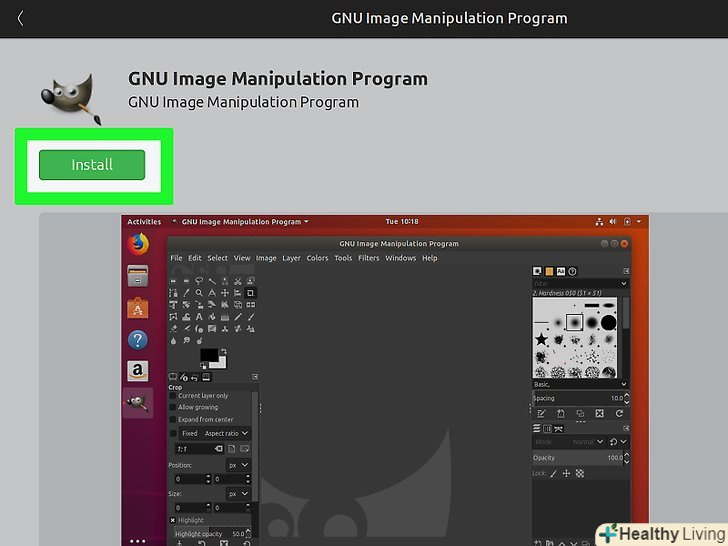
Task: Swap foreground and background colors
Action: coord(223,351)
